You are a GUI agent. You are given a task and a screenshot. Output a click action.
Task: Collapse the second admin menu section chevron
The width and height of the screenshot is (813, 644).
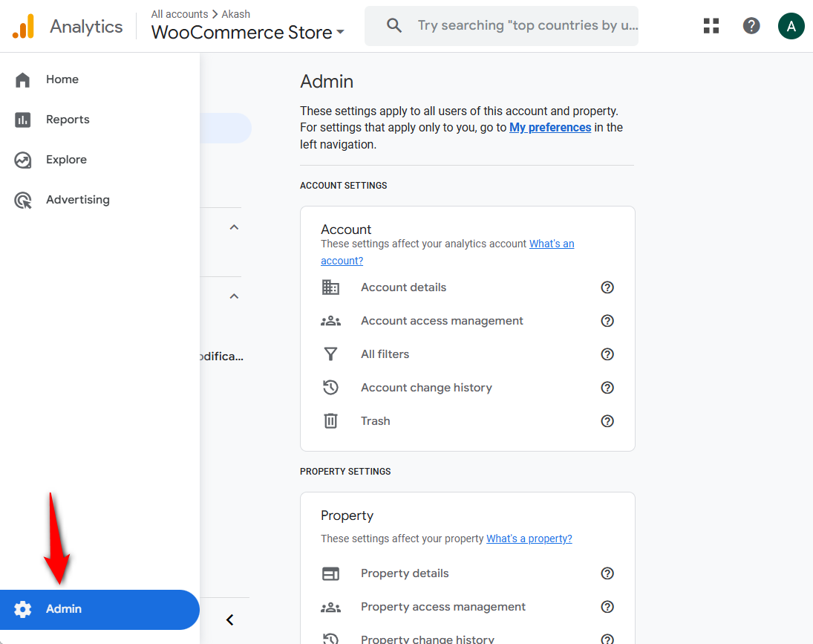tap(235, 296)
